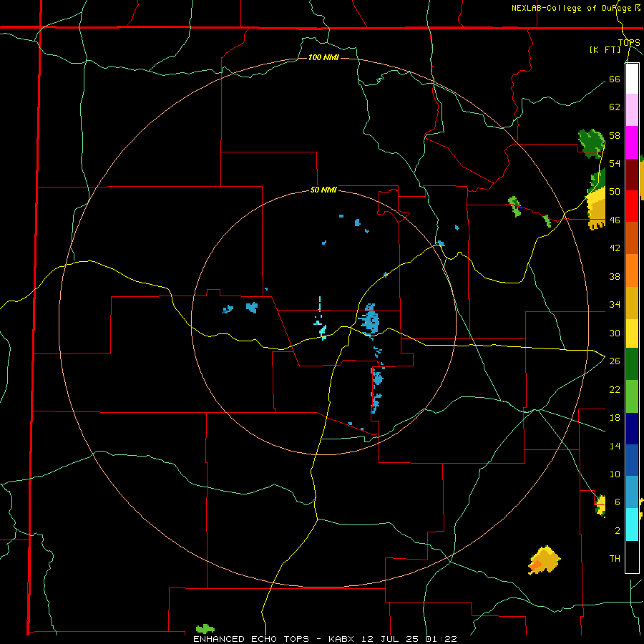Click the white swatch in the tops color scale
Screen dimensions: 644x644
(632, 79)
